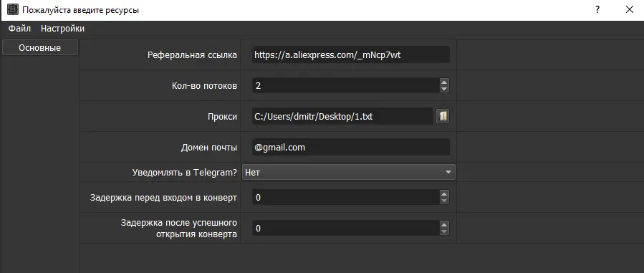Image resolution: width=644 pixels, height=273 pixels.
Task: Open the Настройки menu
Action: 62,29
